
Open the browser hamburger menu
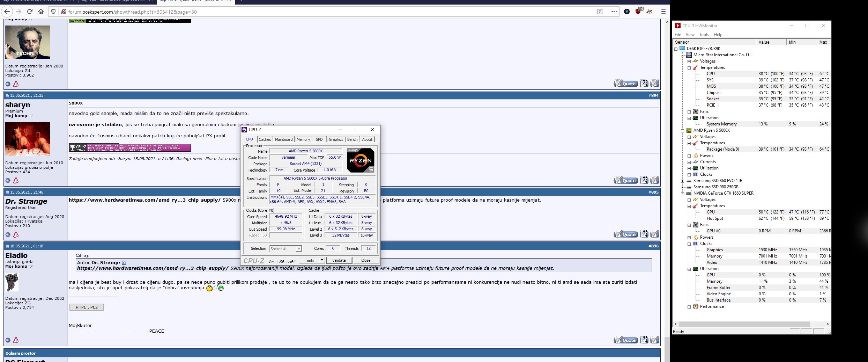(663, 12)
